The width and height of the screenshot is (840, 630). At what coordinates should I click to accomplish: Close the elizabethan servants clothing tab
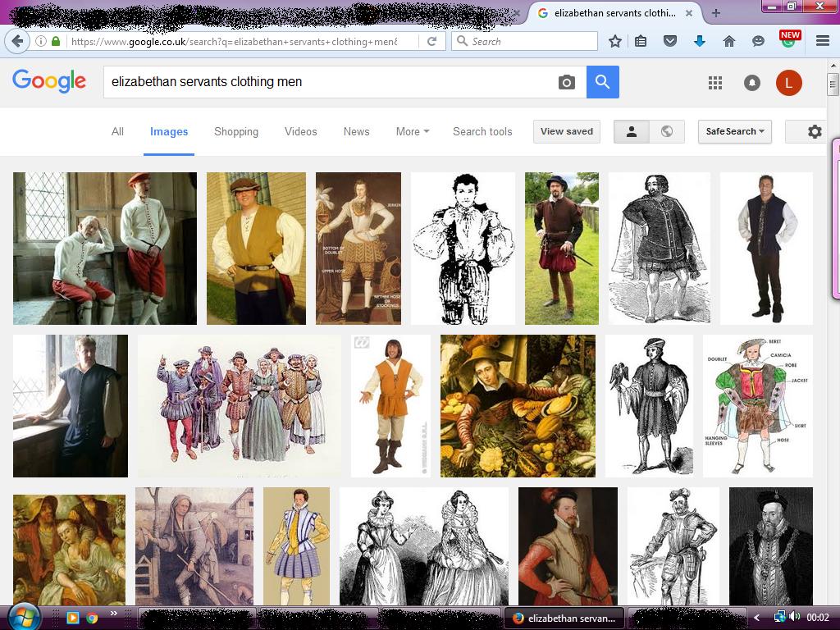coord(689,13)
